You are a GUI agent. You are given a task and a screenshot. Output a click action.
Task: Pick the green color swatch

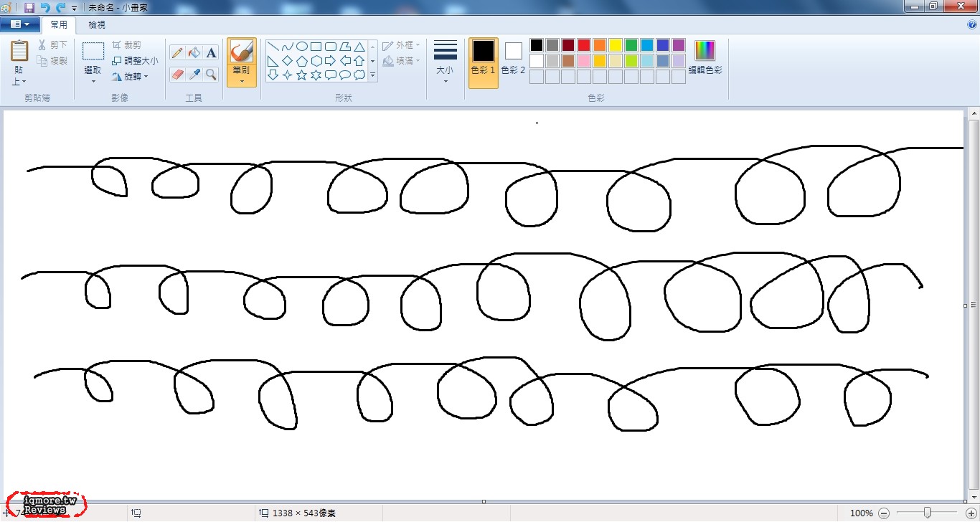(x=631, y=45)
